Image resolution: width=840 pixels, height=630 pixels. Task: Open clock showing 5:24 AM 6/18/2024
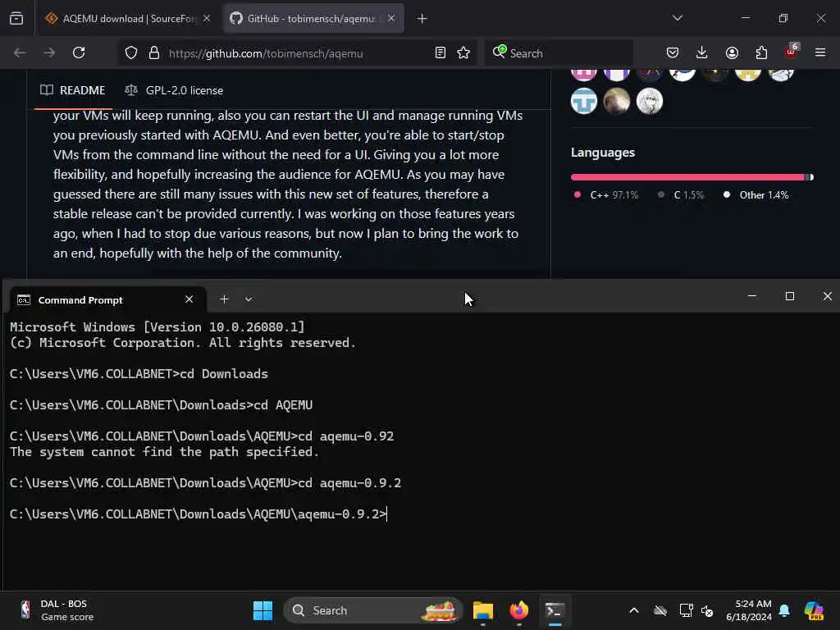(x=749, y=610)
